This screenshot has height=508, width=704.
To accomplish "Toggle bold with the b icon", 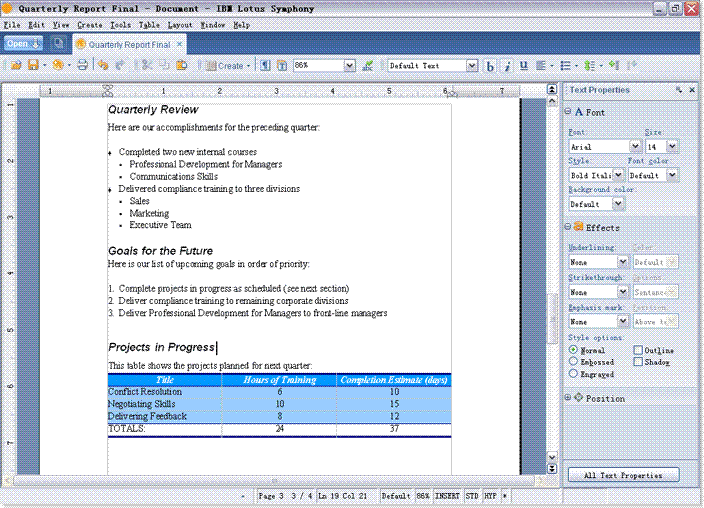I will 490,66.
